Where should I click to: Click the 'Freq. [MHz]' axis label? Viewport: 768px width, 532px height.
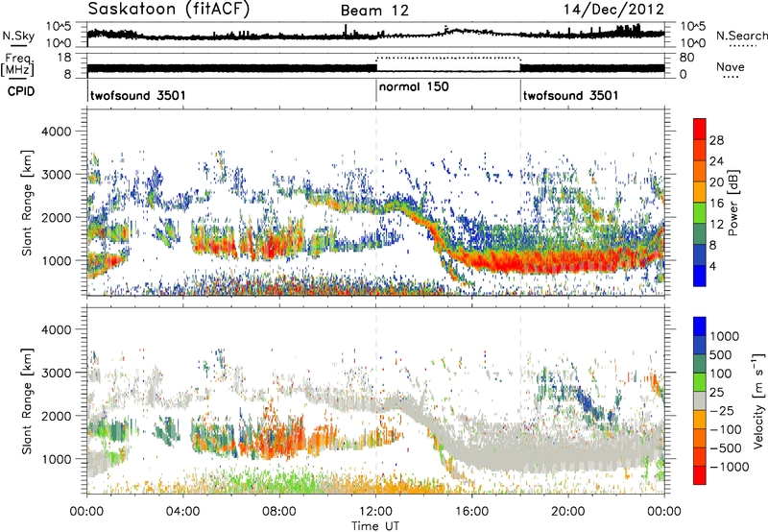tap(18, 64)
